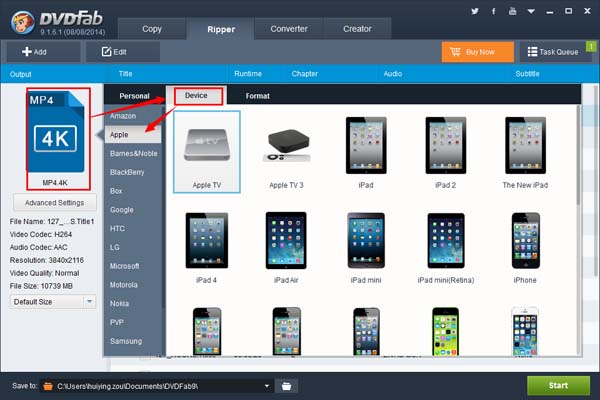The width and height of the screenshot is (600, 400).
Task: Open Advanced Settings
Action: tap(55, 202)
